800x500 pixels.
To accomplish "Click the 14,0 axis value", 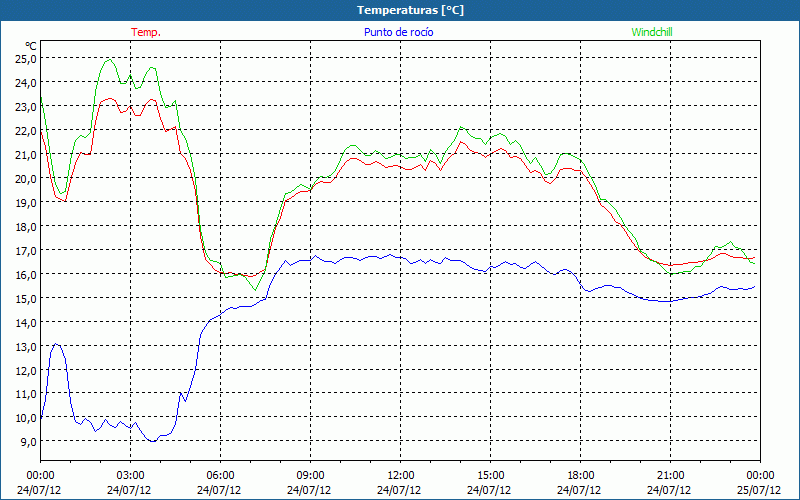I will click(x=26, y=322).
